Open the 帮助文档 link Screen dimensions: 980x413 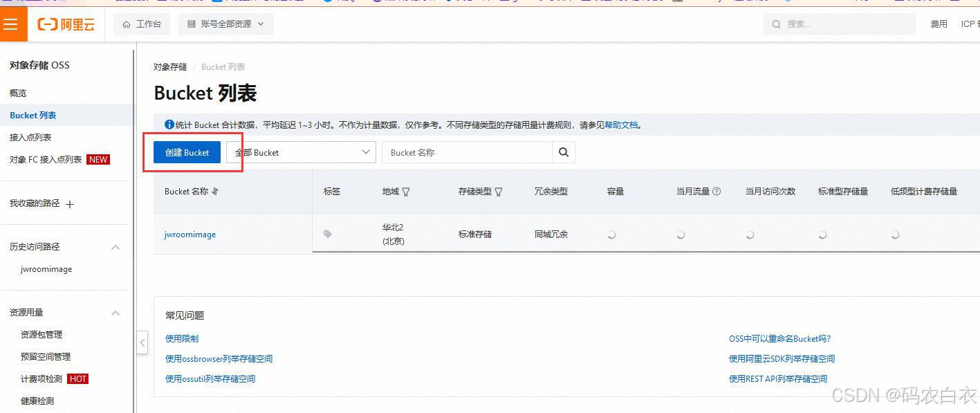click(x=621, y=125)
